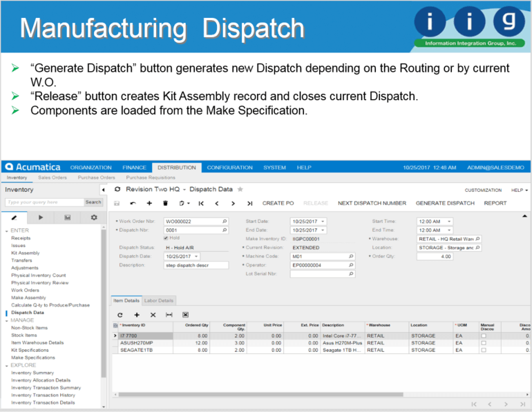The image size is (532, 412).
Task: Open the reports chart pane icon
Action: point(68,217)
